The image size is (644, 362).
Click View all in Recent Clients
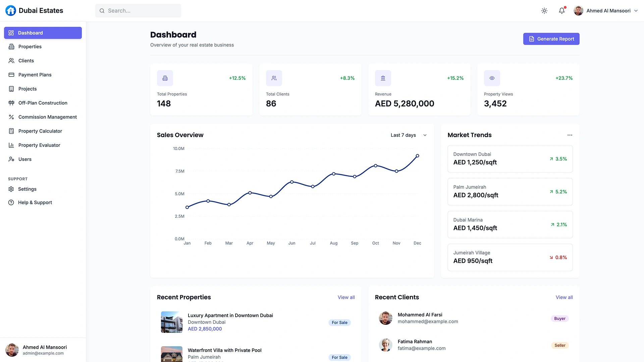(564, 297)
